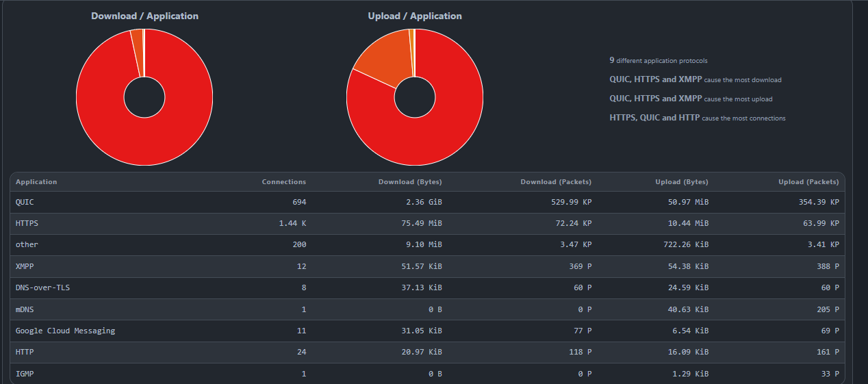Click the 3.47 KP download packets value

(576, 245)
